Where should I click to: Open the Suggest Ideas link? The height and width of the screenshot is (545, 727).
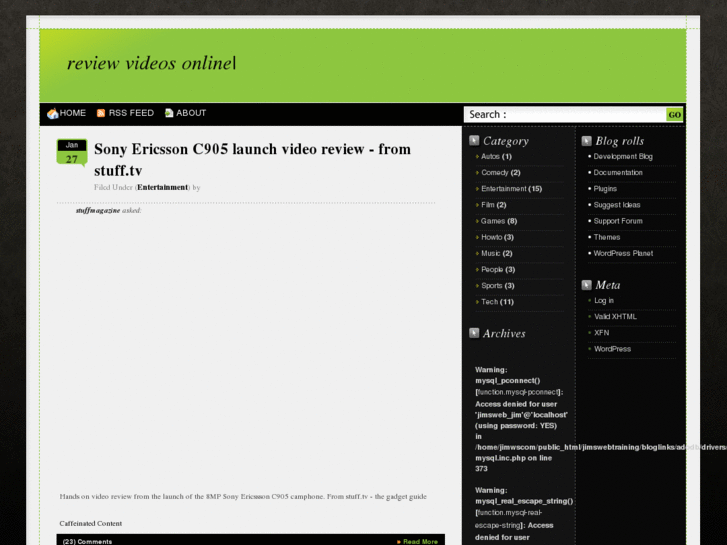click(617, 205)
